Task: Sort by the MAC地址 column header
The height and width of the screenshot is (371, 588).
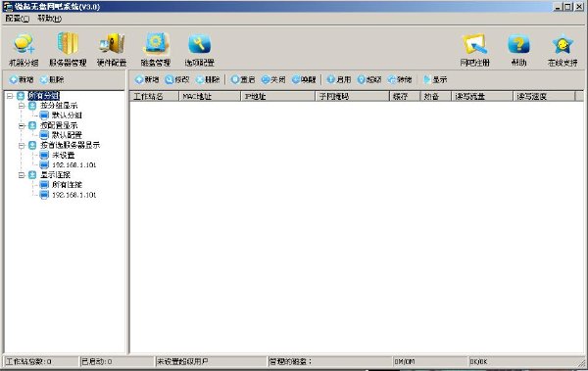Action: pyautogui.click(x=210, y=96)
